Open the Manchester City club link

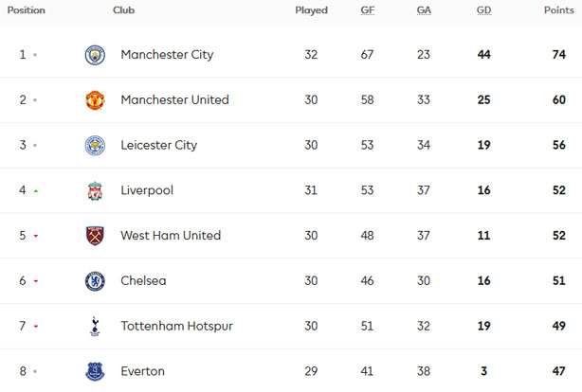pyautogui.click(x=167, y=55)
